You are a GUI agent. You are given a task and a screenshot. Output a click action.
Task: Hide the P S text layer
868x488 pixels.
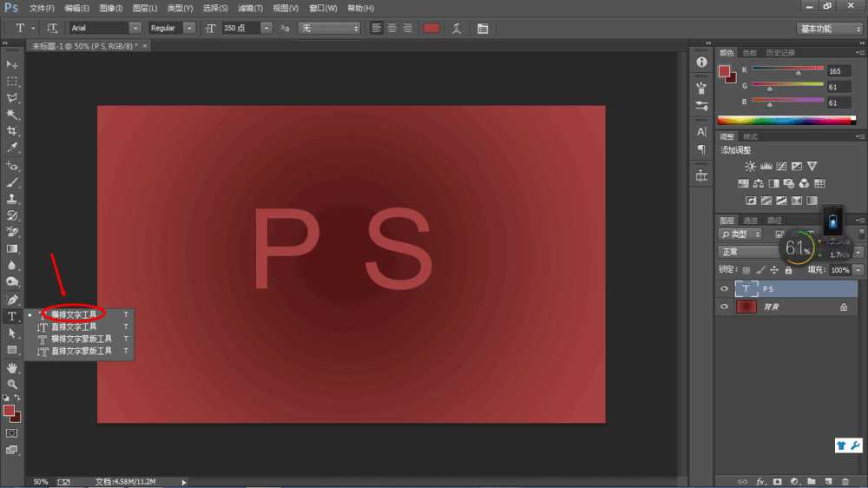tap(725, 289)
